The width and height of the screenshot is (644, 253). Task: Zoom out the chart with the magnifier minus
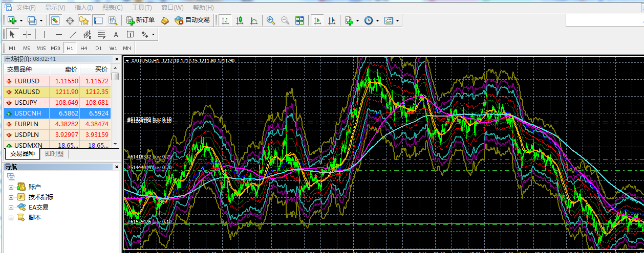[285, 20]
